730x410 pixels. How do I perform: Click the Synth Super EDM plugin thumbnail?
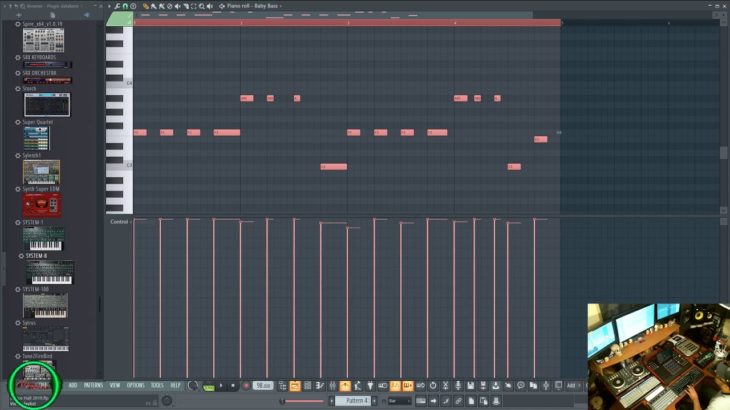pyautogui.click(x=42, y=205)
